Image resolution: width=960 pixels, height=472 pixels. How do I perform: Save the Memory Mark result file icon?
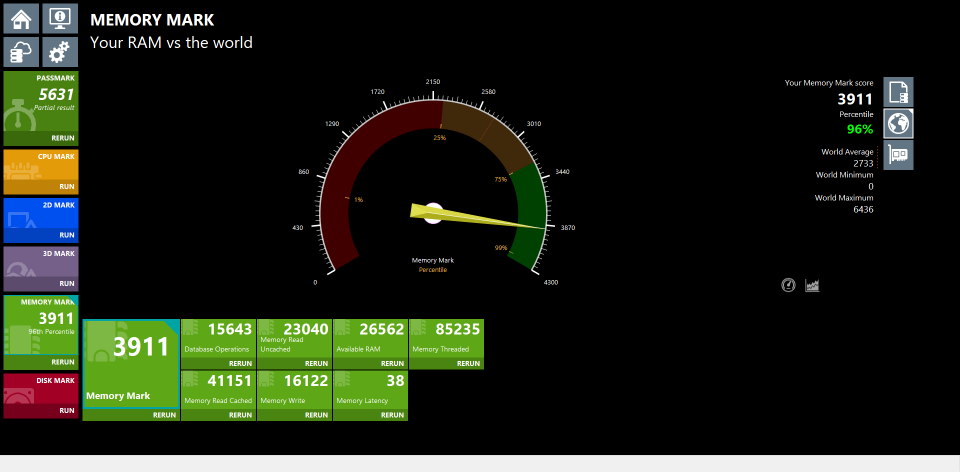click(898, 92)
